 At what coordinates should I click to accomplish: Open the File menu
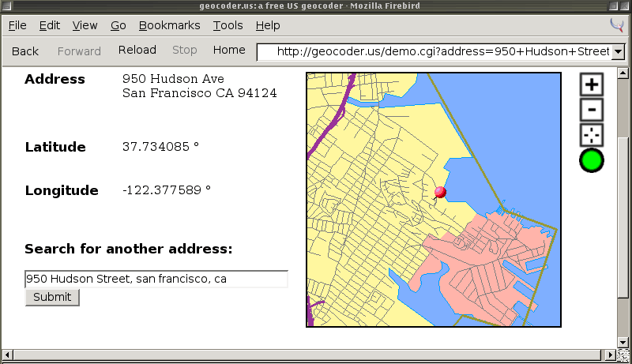click(x=17, y=25)
